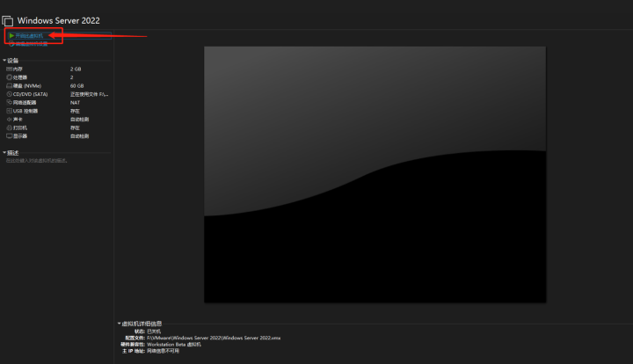Click the 60 GB disk value
The height and width of the screenshot is (364, 633).
pyautogui.click(x=76, y=86)
